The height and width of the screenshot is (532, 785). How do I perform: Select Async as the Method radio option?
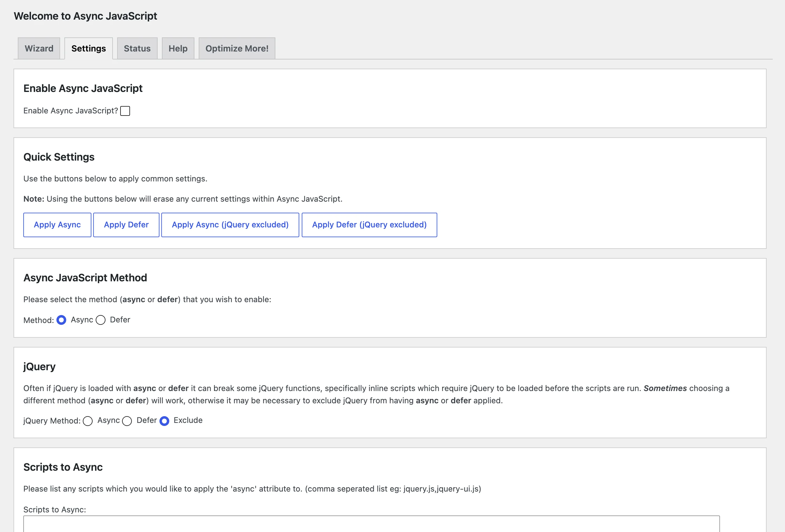(x=61, y=320)
